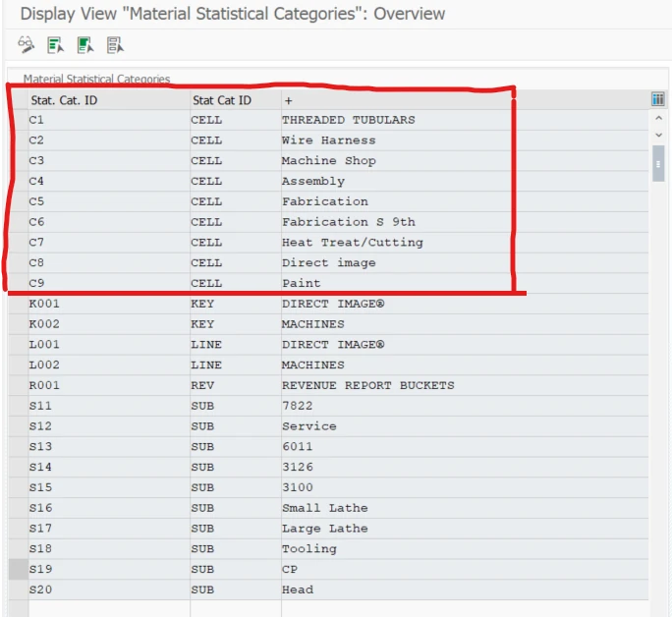This screenshot has height=617, width=672.
Task: Click THREADED TUBULARS description cell
Action: click(x=465, y=120)
